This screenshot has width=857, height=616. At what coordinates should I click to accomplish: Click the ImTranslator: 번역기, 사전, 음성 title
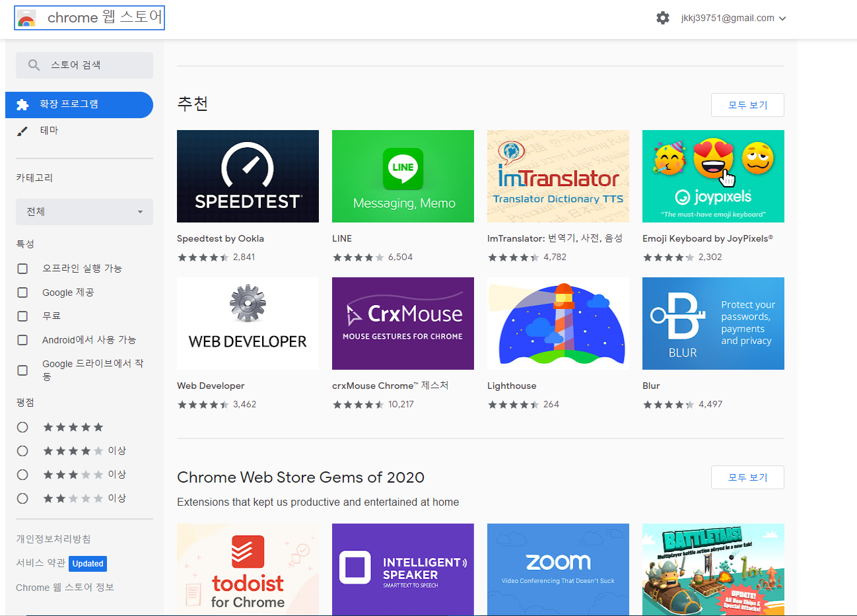click(x=555, y=238)
